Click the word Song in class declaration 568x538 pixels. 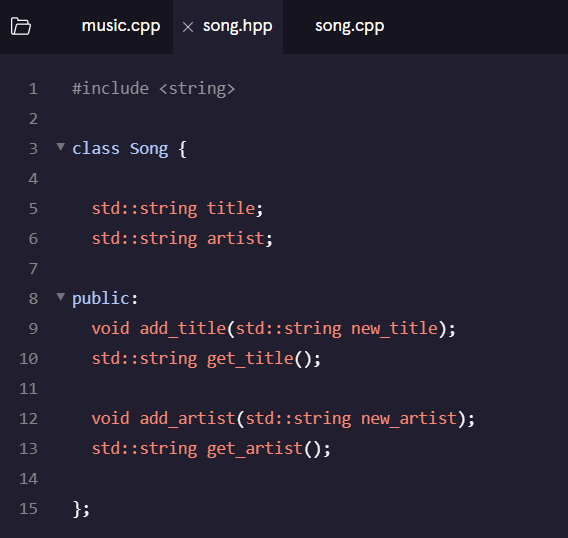pyautogui.click(x=149, y=149)
